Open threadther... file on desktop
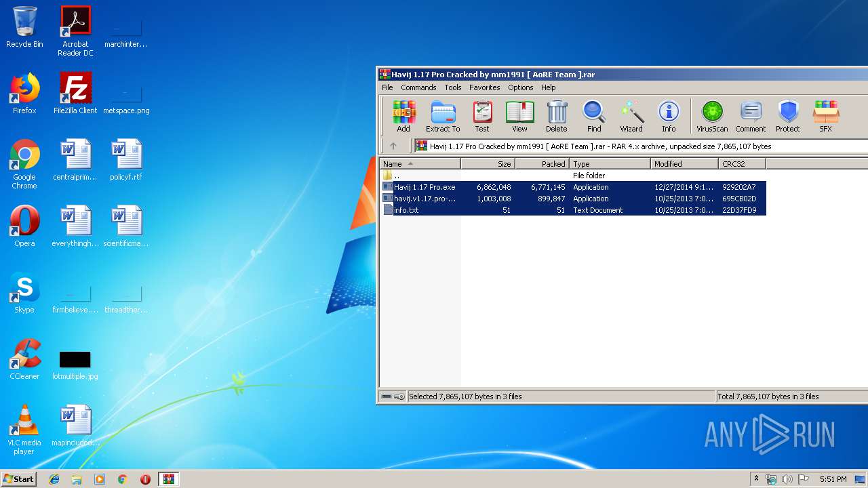This screenshot has height=488, width=868. coord(126,300)
